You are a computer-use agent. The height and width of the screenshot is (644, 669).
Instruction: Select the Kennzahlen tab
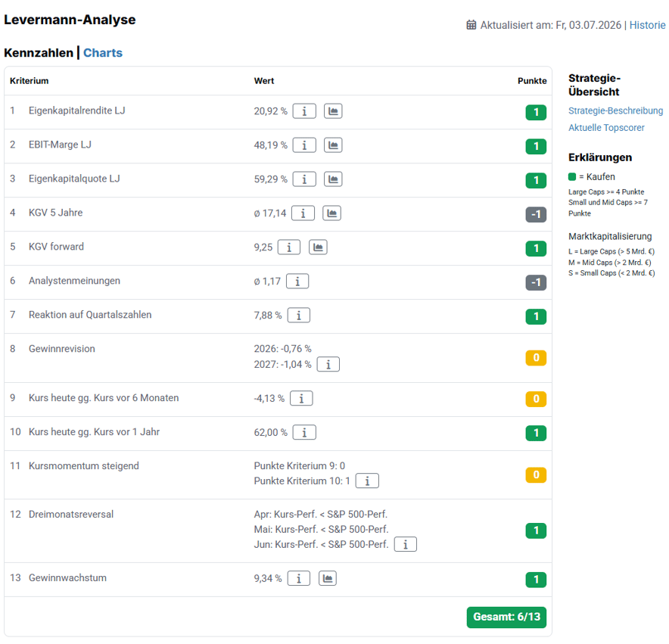coord(39,53)
